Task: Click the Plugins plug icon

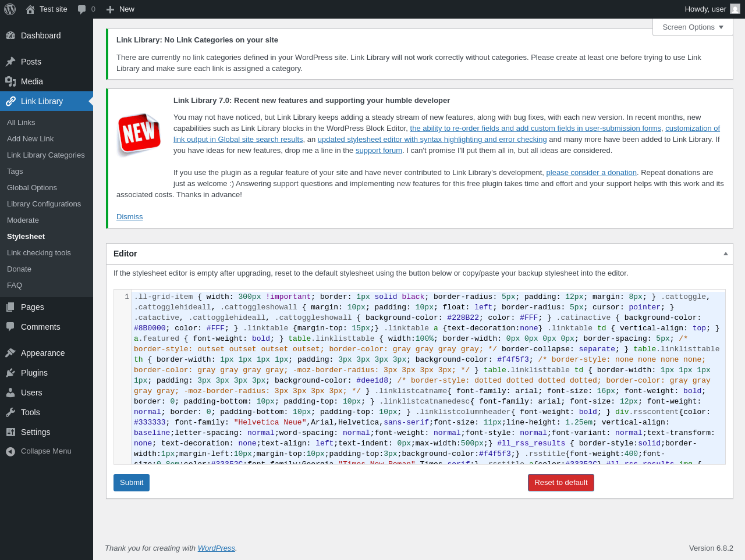Action: (10, 373)
